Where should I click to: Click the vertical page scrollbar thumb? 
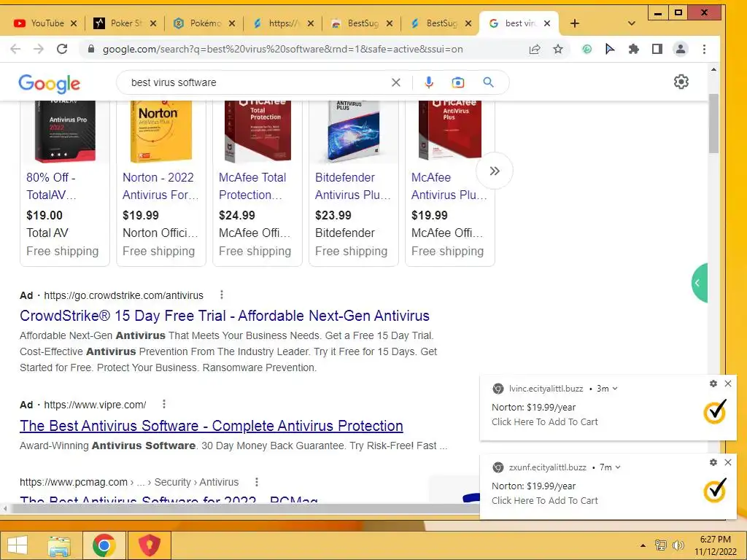pyautogui.click(x=713, y=123)
